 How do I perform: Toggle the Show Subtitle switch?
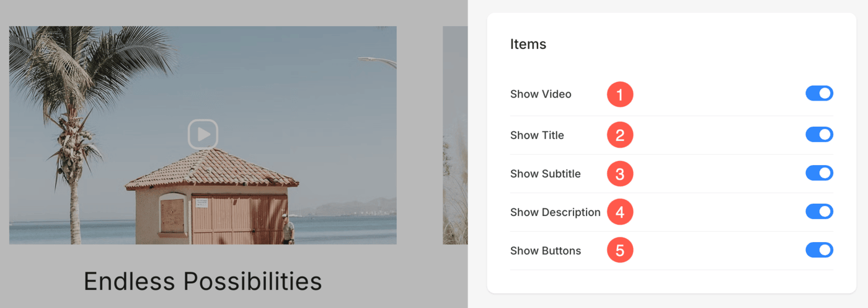click(x=819, y=173)
